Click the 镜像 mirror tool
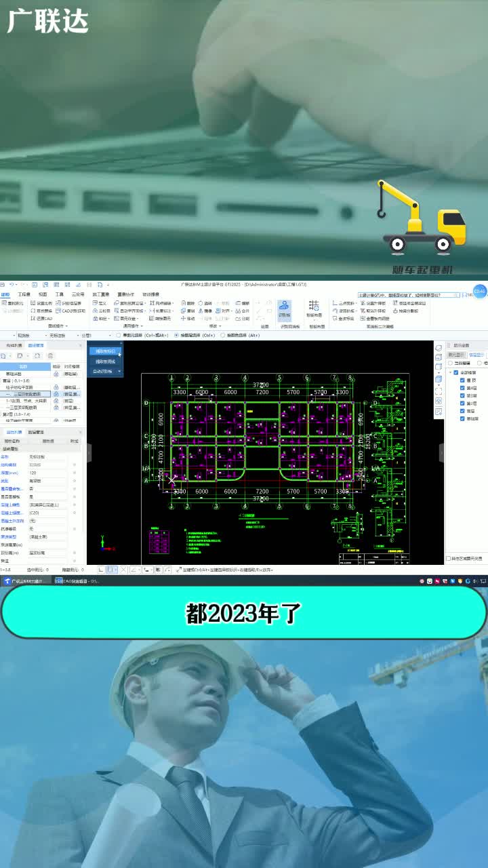488x868 pixels. click(x=205, y=311)
